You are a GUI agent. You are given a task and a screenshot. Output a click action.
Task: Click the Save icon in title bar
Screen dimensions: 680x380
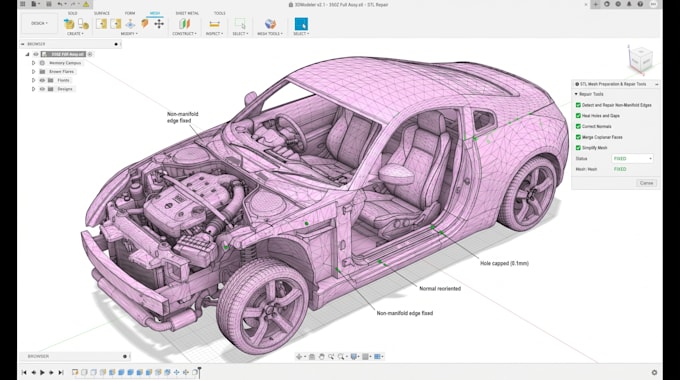tap(49, 4)
